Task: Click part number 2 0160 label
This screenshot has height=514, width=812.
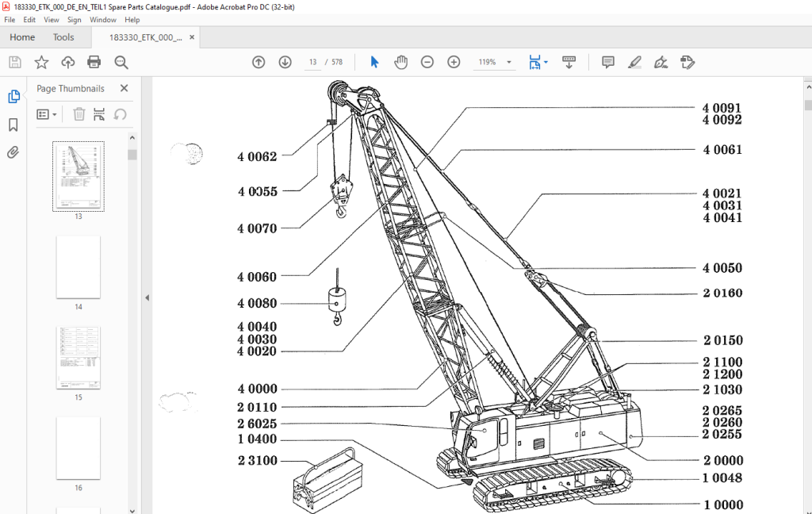Action: (722, 293)
